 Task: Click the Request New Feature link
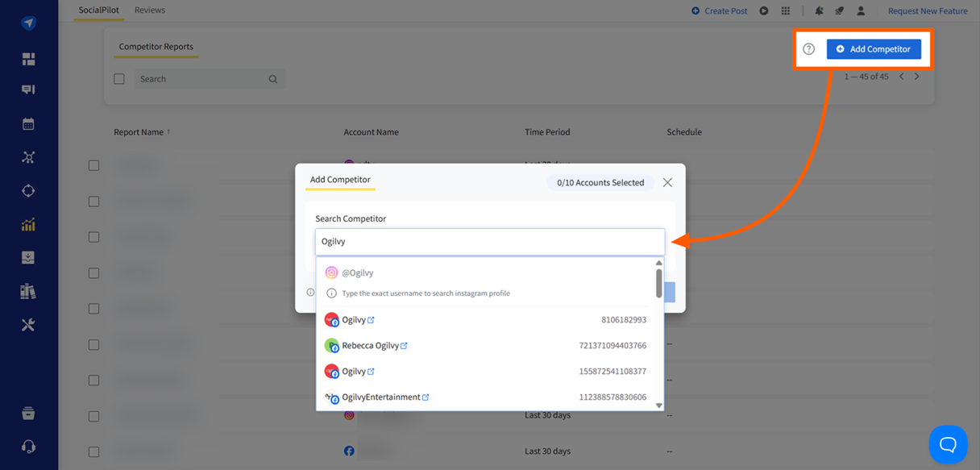[928, 11]
